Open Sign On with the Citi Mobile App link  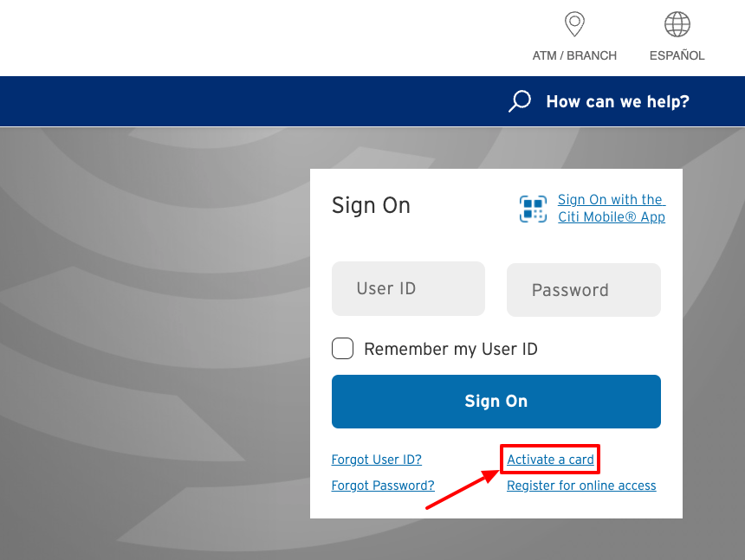612,209
